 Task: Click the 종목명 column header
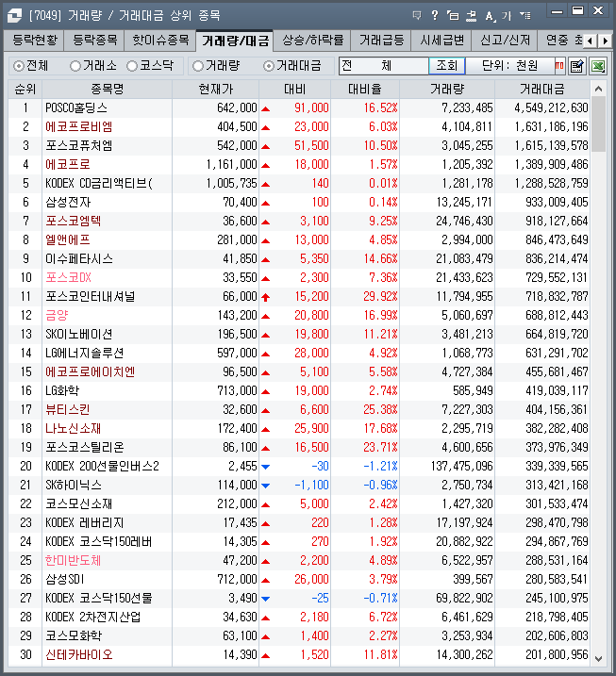[x=107, y=90]
